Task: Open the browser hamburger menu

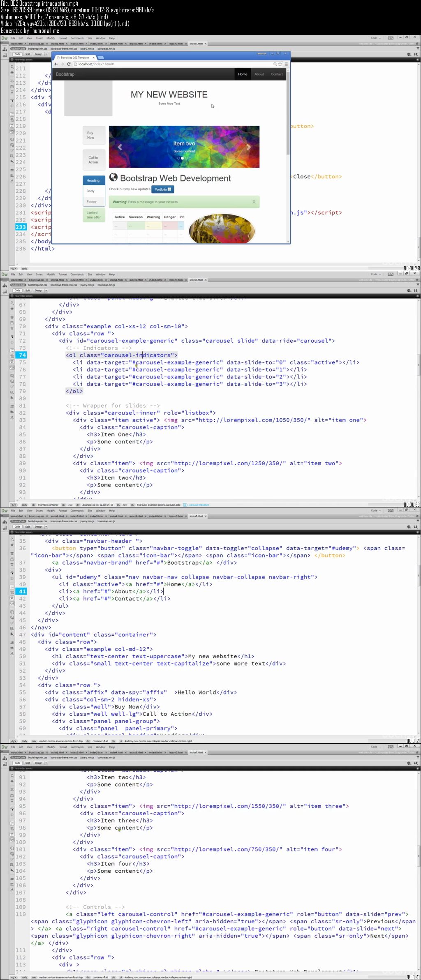Action: click(x=286, y=64)
